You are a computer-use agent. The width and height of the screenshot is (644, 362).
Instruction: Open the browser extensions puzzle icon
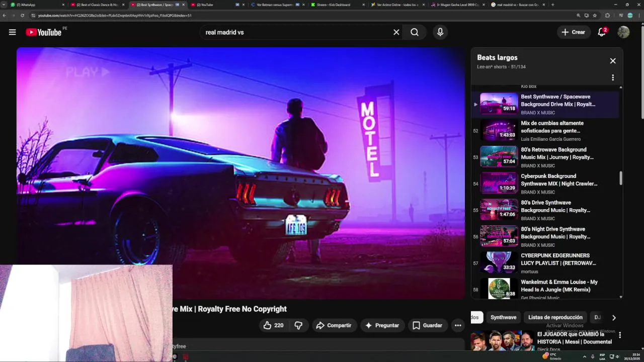[607, 16]
